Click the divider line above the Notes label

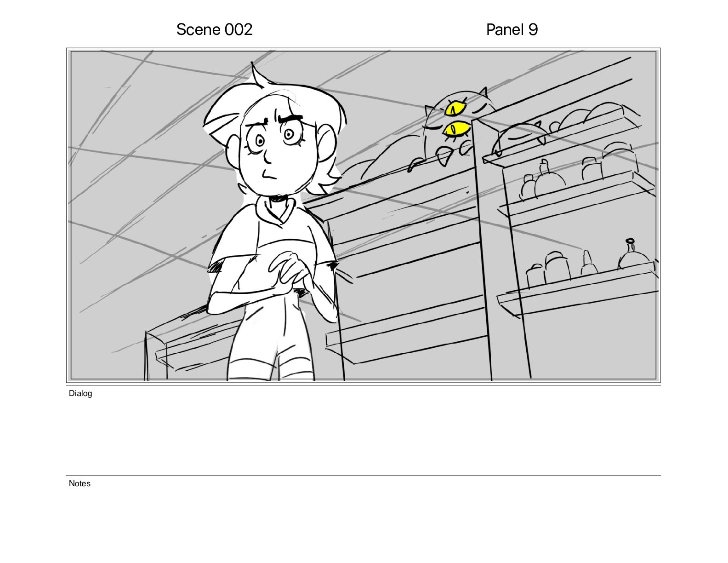363,476
